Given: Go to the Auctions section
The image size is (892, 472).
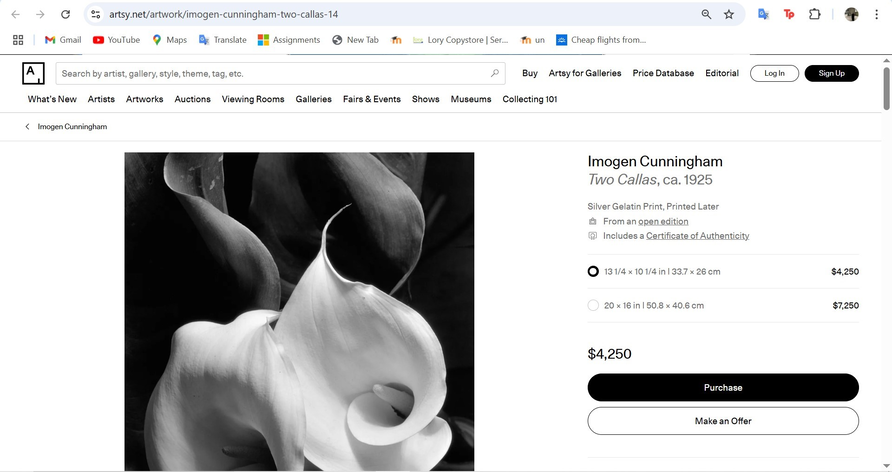Looking at the screenshot, I should click(x=192, y=99).
